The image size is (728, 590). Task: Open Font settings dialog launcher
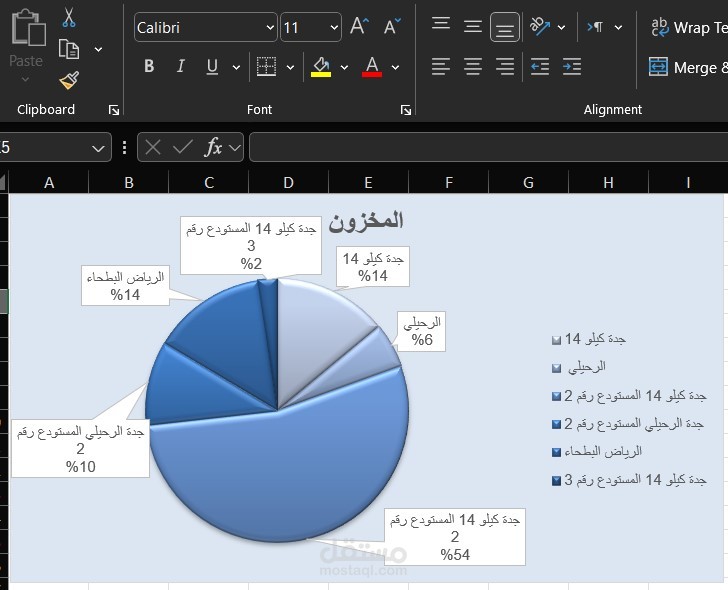(406, 110)
